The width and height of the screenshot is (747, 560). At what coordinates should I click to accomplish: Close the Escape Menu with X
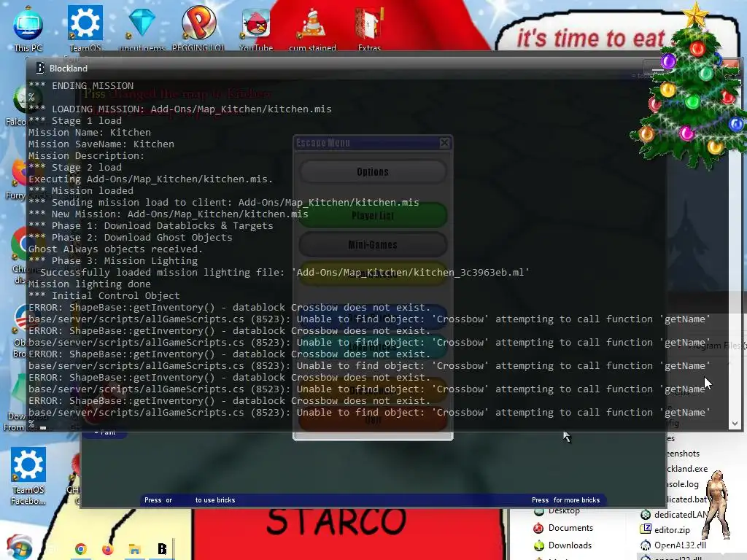[x=444, y=143]
